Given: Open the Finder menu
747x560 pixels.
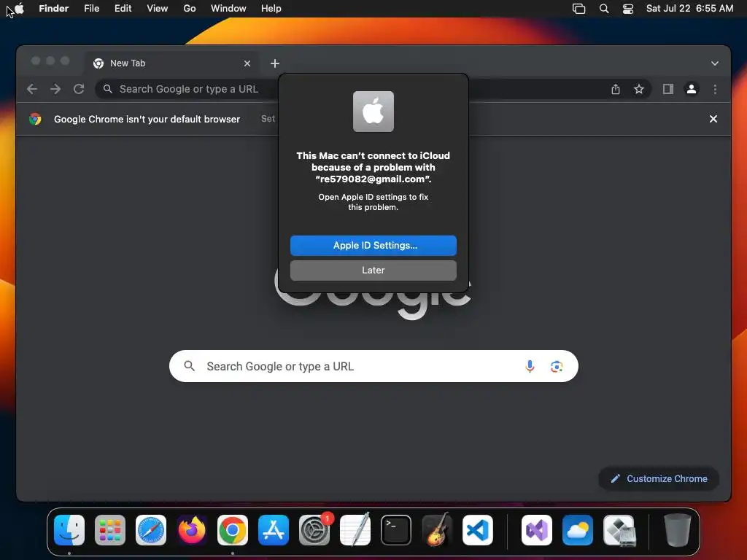Looking at the screenshot, I should (53, 8).
